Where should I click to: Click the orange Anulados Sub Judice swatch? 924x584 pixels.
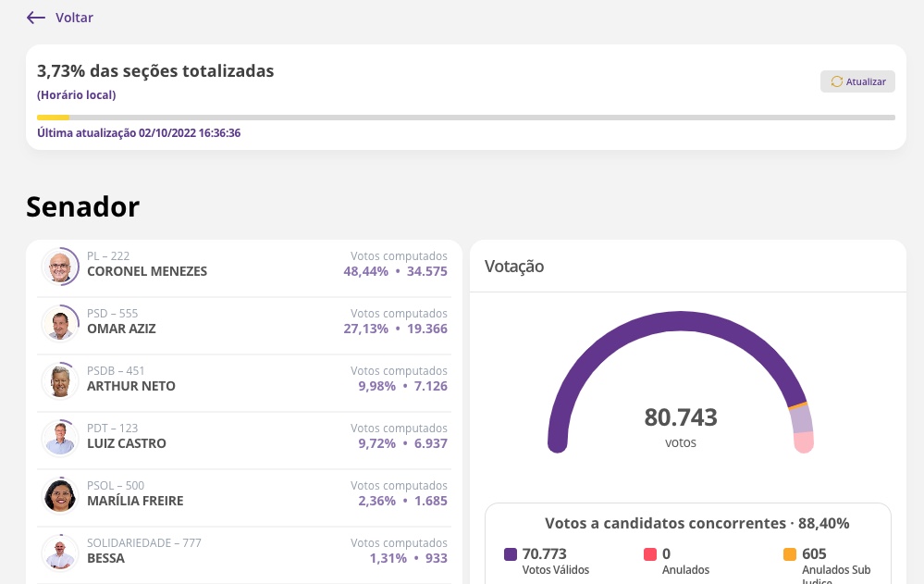tap(790, 554)
